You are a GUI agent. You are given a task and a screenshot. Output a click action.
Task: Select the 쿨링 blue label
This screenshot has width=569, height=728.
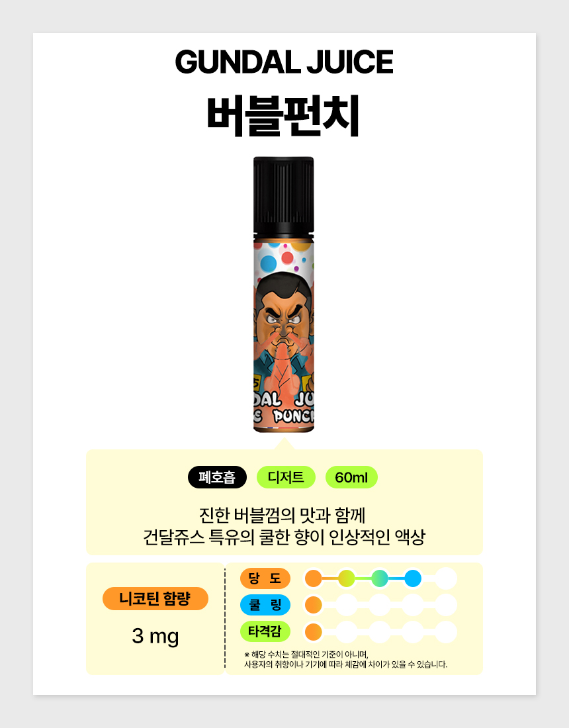[265, 605]
